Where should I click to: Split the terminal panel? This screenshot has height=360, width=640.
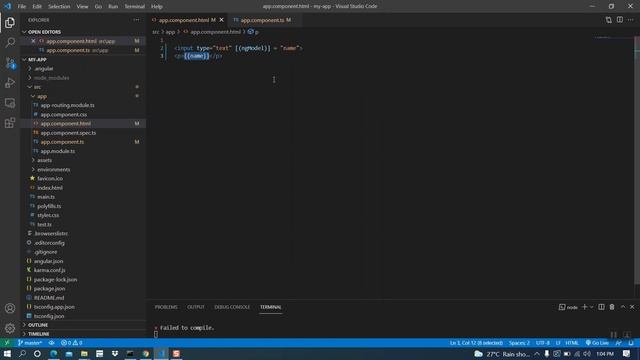coord(601,307)
